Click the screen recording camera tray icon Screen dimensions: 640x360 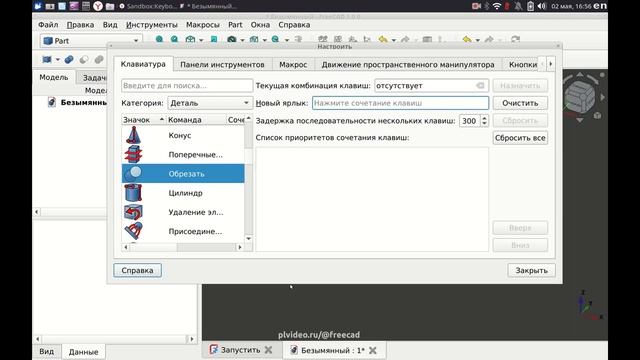476,6
